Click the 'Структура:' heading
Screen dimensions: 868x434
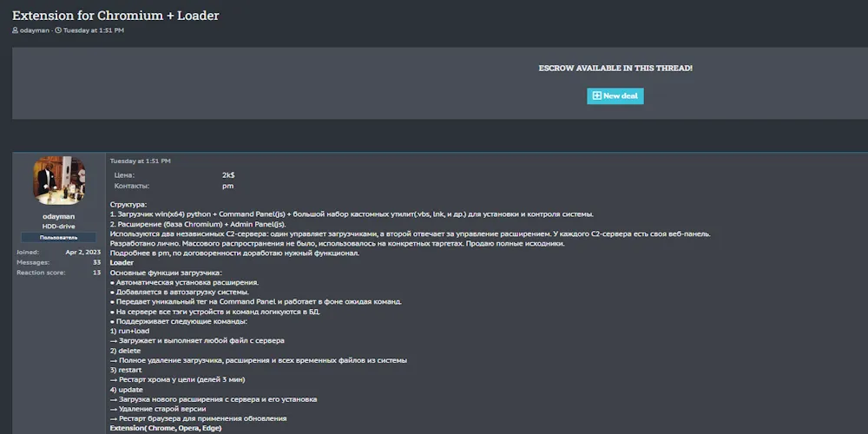(x=128, y=205)
